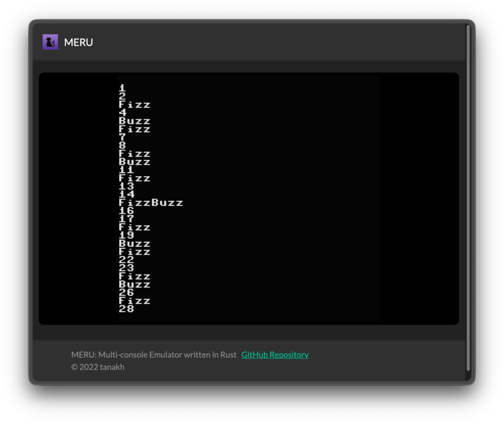Click the FizzBuzz line in emulator output

pyautogui.click(x=151, y=202)
